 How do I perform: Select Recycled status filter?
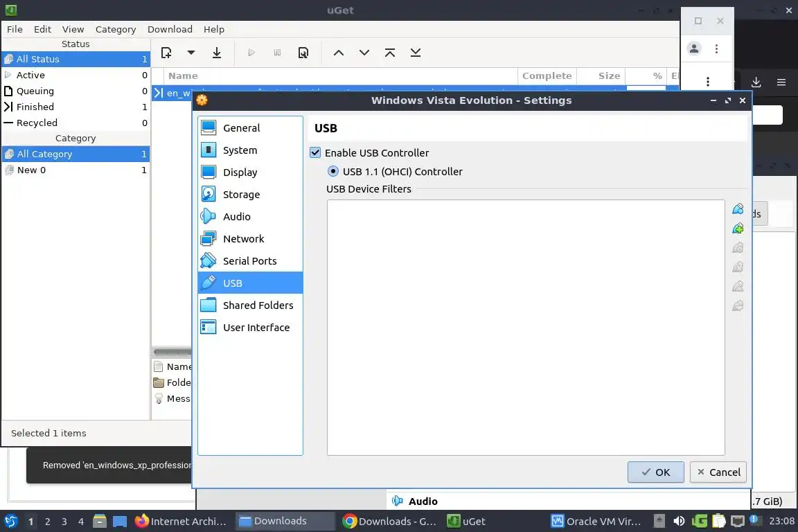click(76, 123)
